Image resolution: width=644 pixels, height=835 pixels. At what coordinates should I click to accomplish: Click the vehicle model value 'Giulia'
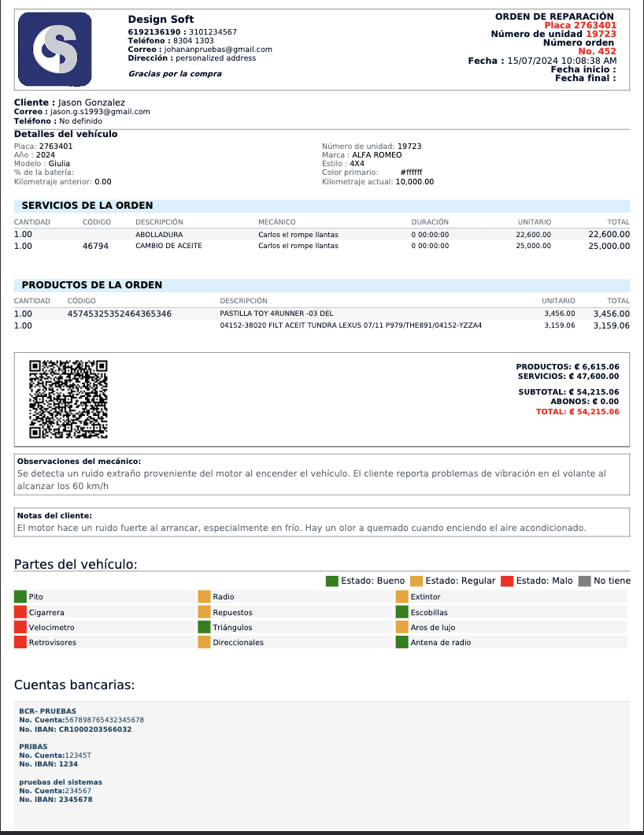(59, 164)
